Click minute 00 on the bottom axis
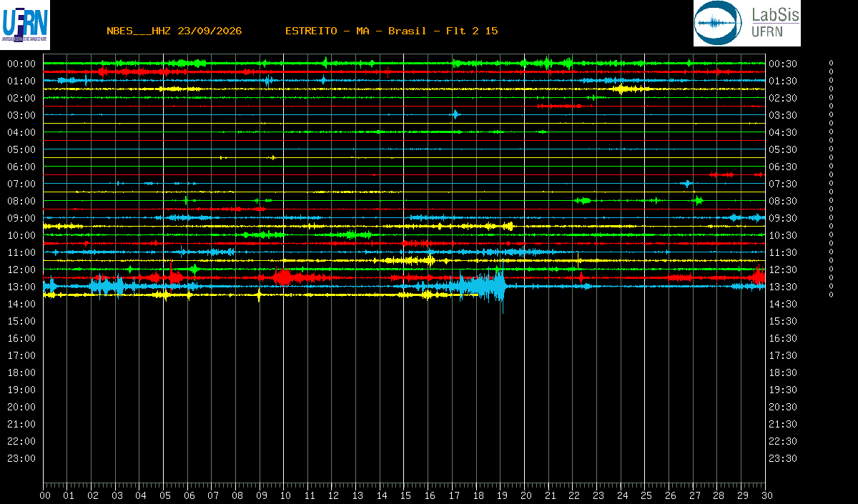Image resolution: width=858 pixels, height=504 pixels. tap(45, 495)
